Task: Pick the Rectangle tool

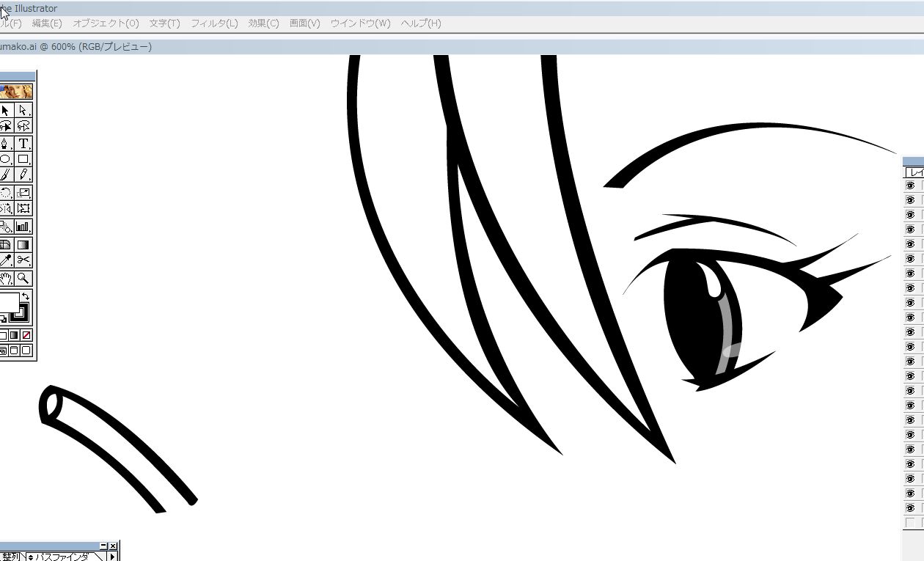Action: click(23, 159)
